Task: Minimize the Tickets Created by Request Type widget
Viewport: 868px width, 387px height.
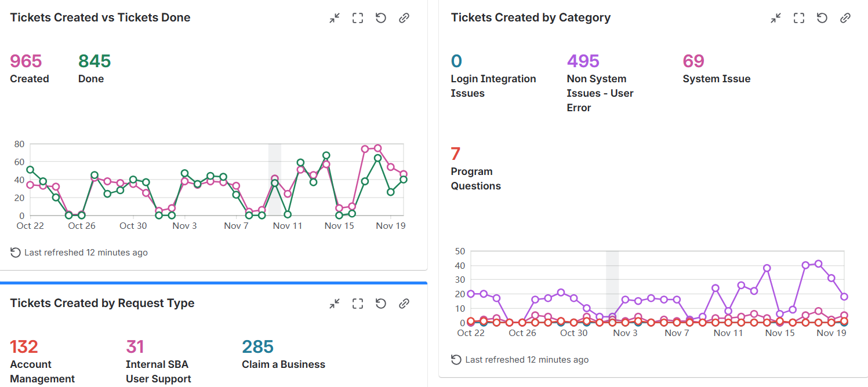Action: [335, 304]
